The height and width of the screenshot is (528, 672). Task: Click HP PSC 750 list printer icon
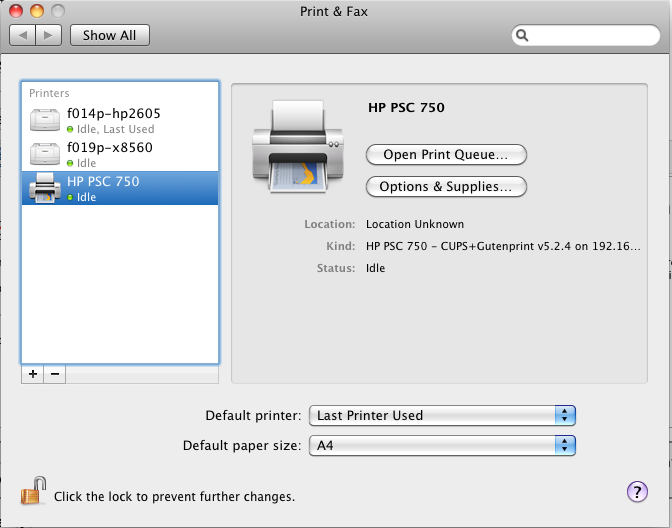(45, 188)
